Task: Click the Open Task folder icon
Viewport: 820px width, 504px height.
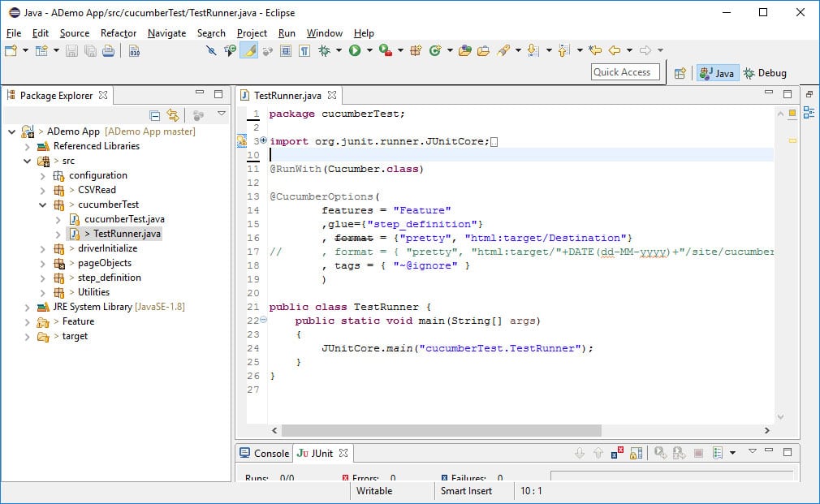Action: tap(484, 50)
